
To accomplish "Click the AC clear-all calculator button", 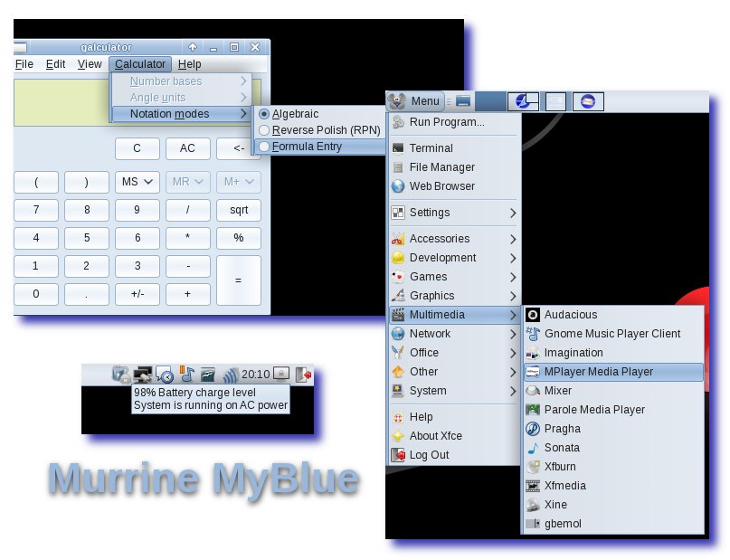I will click(x=187, y=148).
